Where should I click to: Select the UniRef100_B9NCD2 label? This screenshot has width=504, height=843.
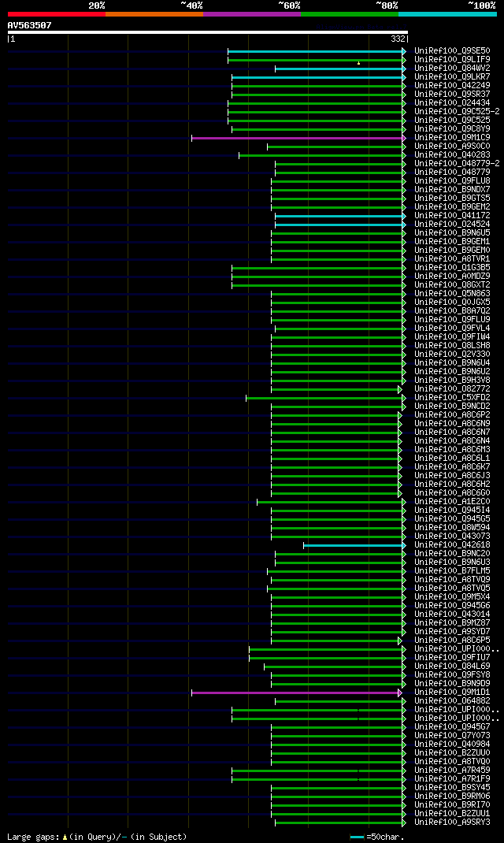point(452,407)
